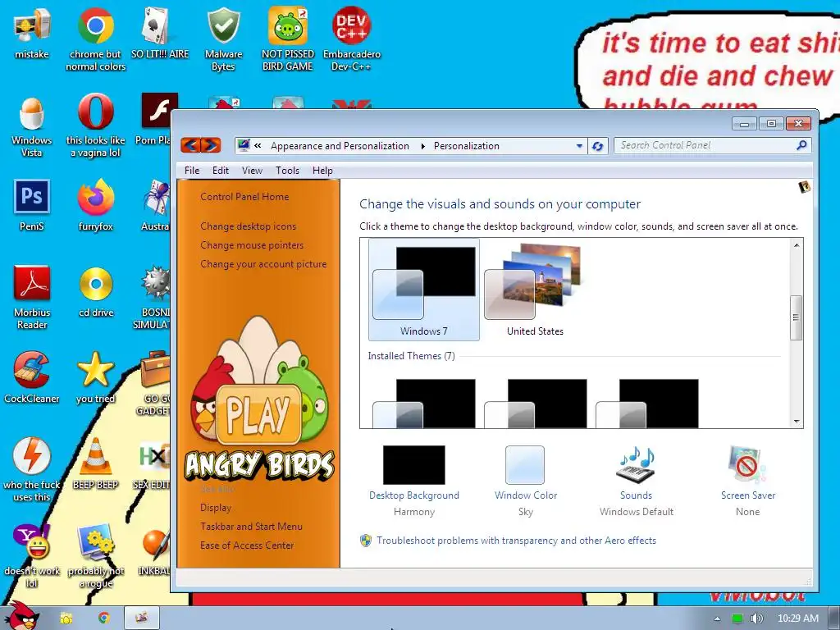Select the Windows Vista egg icon
Viewport: 840px width, 630px height.
coord(32,126)
